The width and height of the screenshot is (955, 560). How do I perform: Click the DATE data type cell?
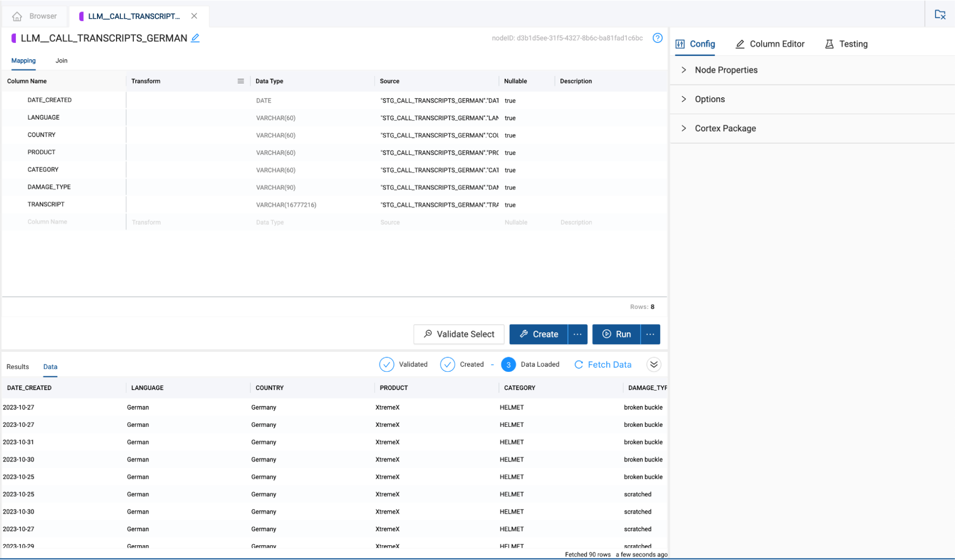tap(264, 101)
